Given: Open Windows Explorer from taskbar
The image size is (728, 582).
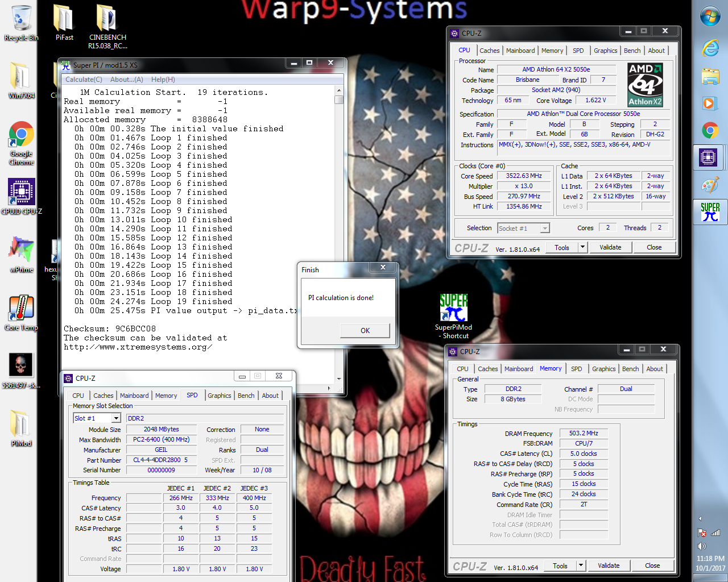Looking at the screenshot, I should pyautogui.click(x=710, y=76).
